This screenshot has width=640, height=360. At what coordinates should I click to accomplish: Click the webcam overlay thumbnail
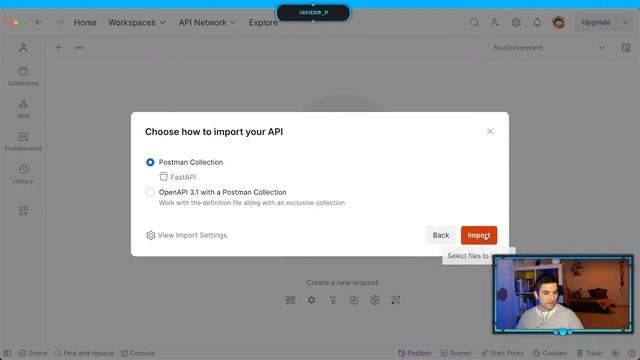coord(563,294)
